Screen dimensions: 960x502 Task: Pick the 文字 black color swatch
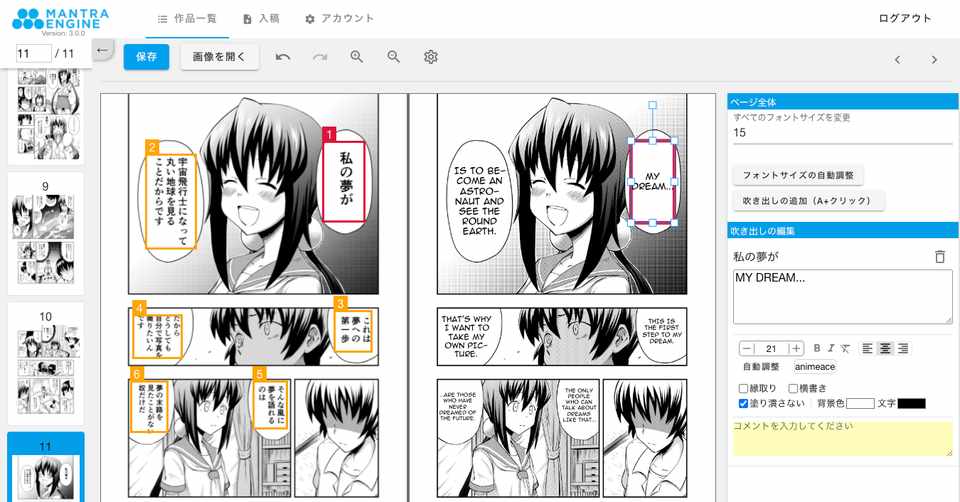coord(912,403)
